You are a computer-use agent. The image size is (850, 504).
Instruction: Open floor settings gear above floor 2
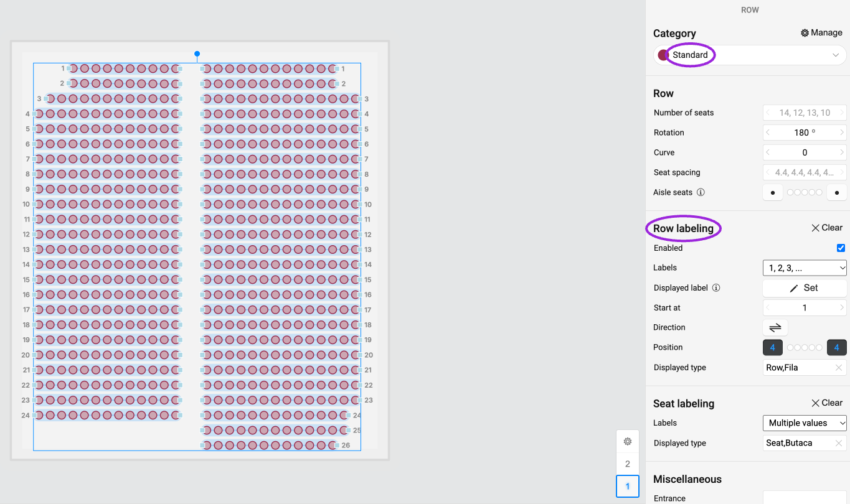pyautogui.click(x=628, y=441)
